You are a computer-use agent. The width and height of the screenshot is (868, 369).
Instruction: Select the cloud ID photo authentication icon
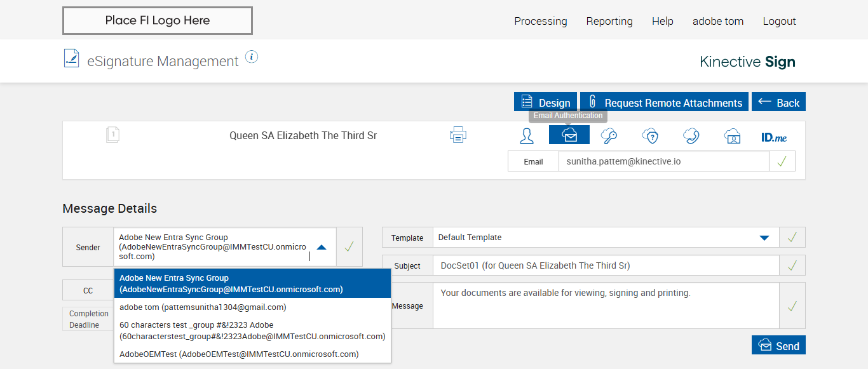732,135
